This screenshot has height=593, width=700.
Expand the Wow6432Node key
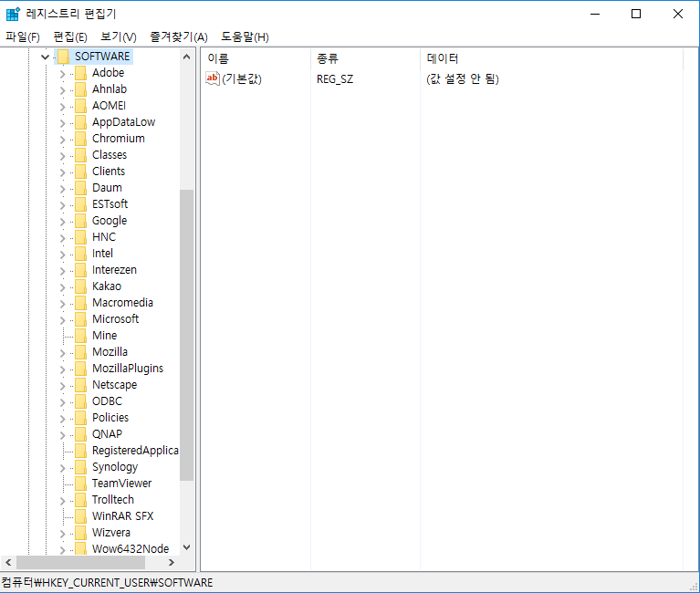[x=62, y=549]
